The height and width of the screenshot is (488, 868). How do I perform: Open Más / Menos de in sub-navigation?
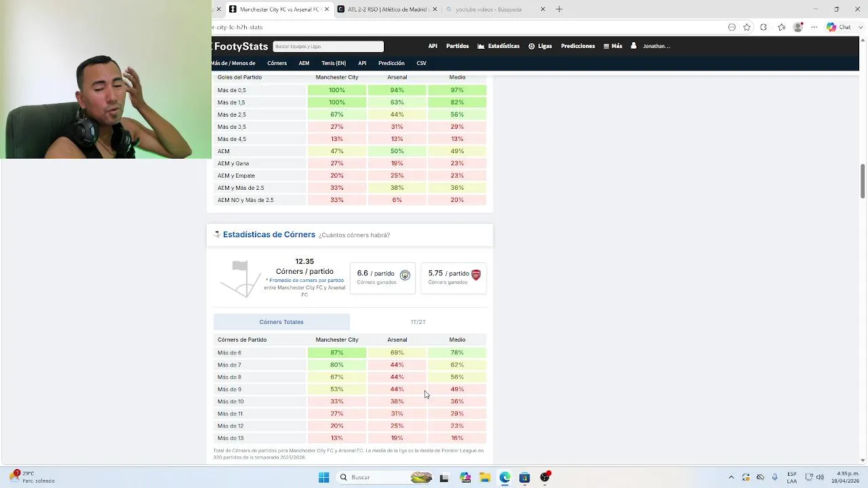point(234,63)
